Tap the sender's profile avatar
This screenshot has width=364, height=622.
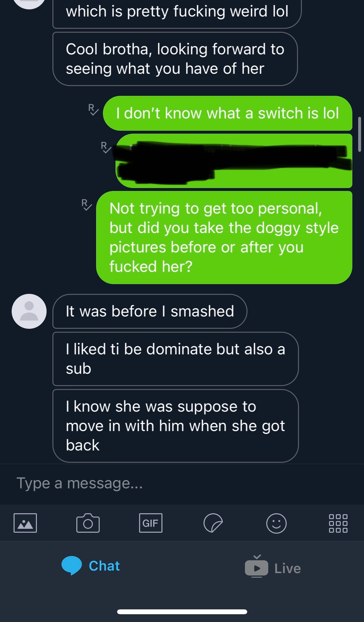[x=29, y=311]
